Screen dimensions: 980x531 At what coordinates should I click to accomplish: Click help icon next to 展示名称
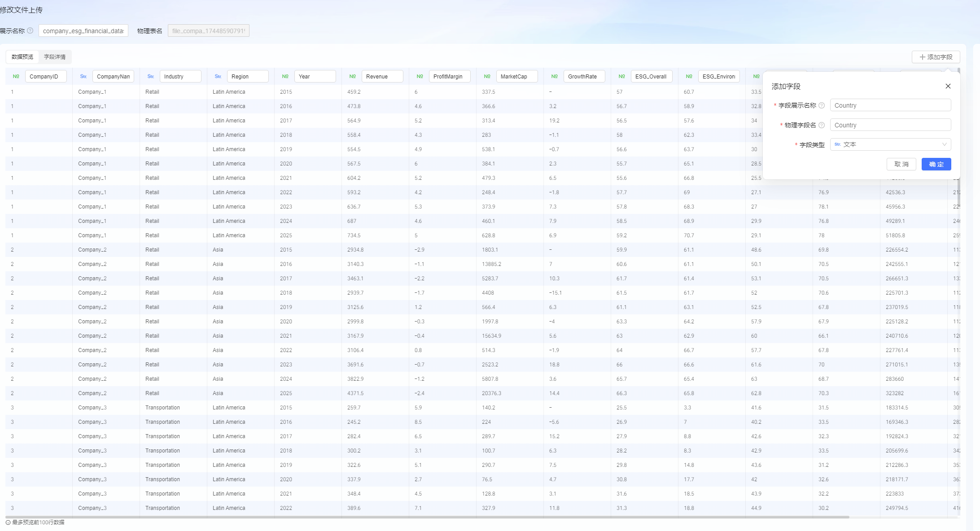pyautogui.click(x=30, y=30)
